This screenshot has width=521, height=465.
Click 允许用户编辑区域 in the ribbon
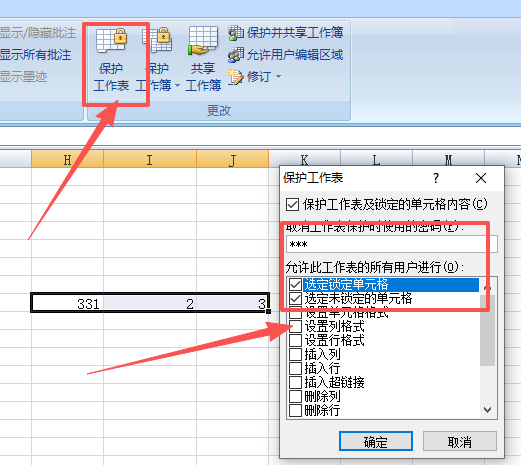(x=286, y=55)
